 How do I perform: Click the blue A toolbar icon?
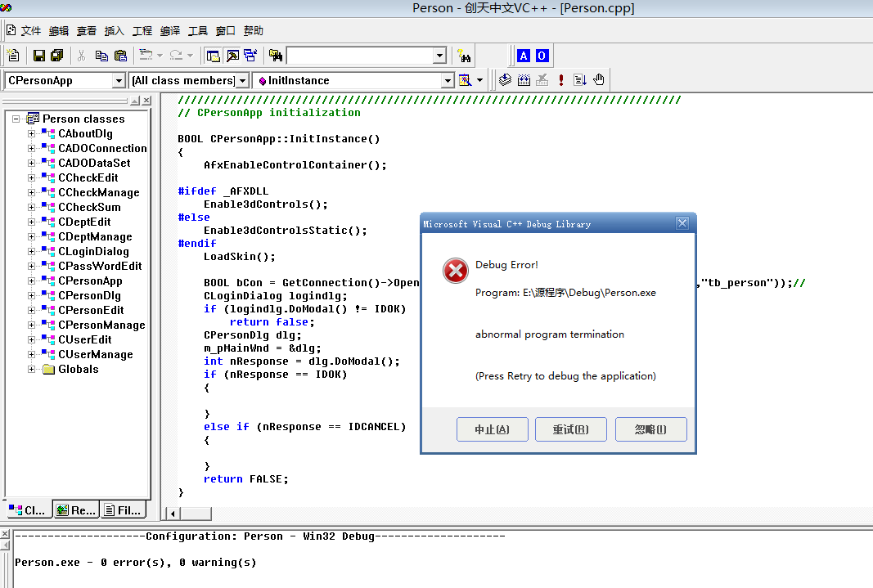(x=524, y=56)
